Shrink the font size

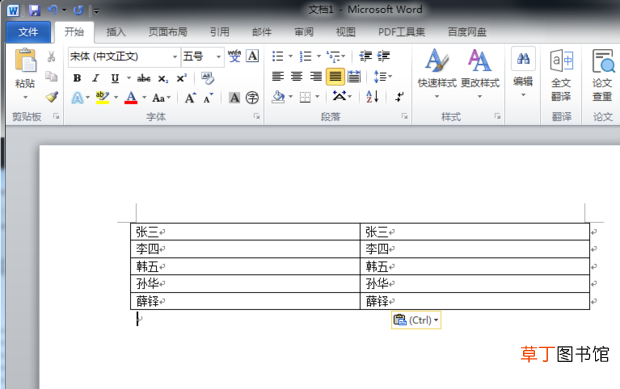(208, 97)
